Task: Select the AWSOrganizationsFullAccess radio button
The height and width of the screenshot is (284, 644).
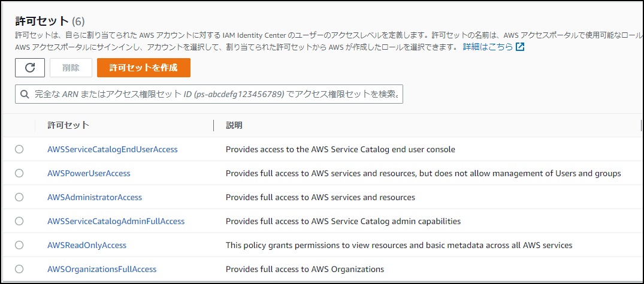Action: (x=19, y=269)
